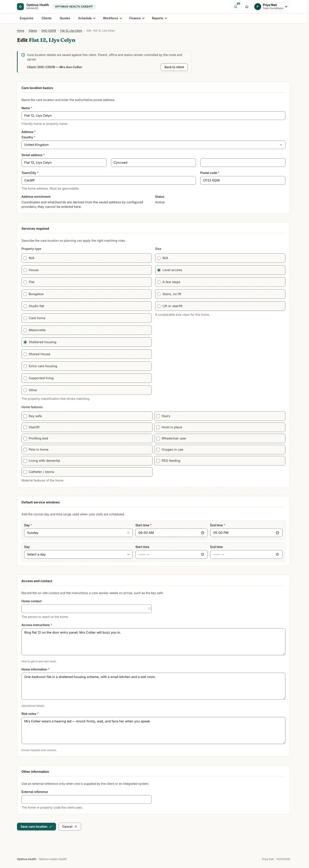Click the Postal code field
309x868 pixels.
(243, 180)
